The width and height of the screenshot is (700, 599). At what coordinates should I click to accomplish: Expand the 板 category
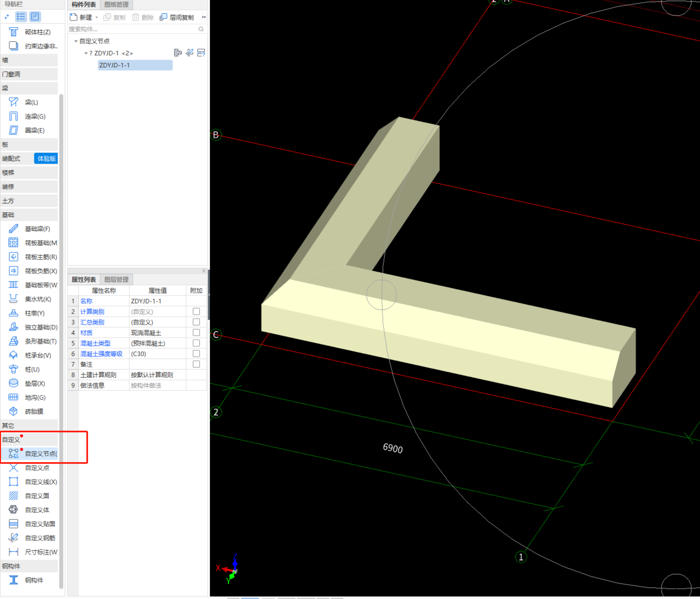click(29, 145)
